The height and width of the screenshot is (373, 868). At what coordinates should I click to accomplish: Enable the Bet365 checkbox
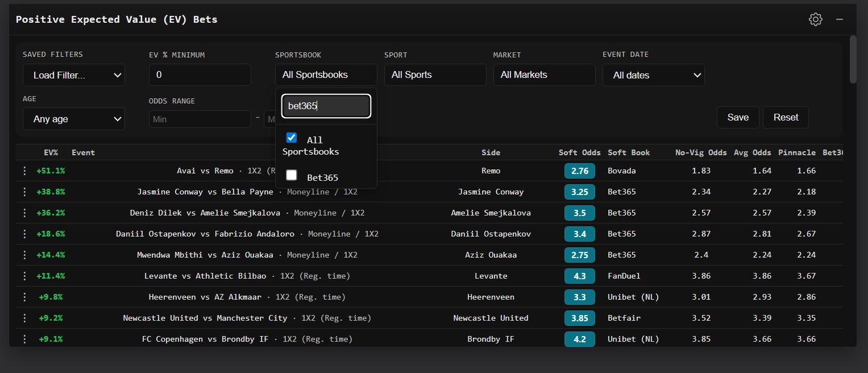[x=291, y=175]
